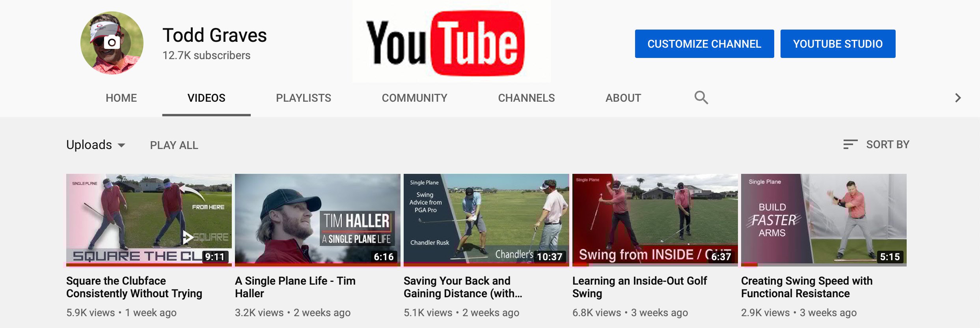Select the VIDEOS tab

(206, 98)
